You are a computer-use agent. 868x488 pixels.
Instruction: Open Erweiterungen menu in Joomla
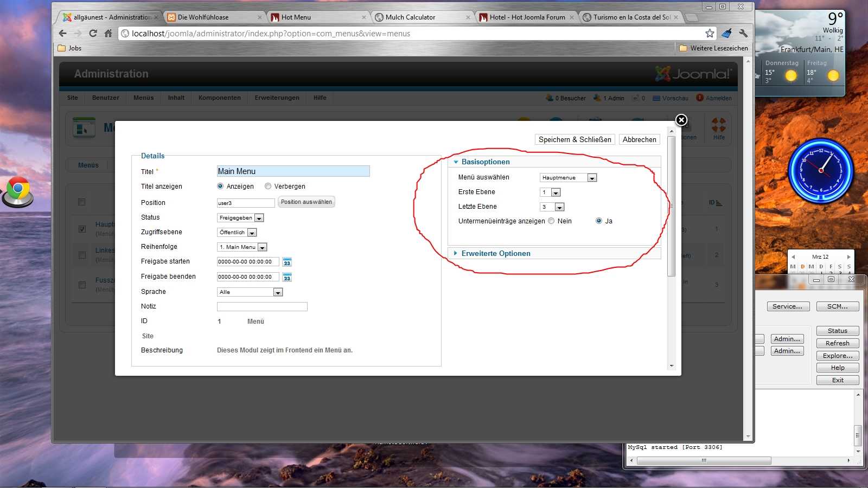(x=277, y=98)
